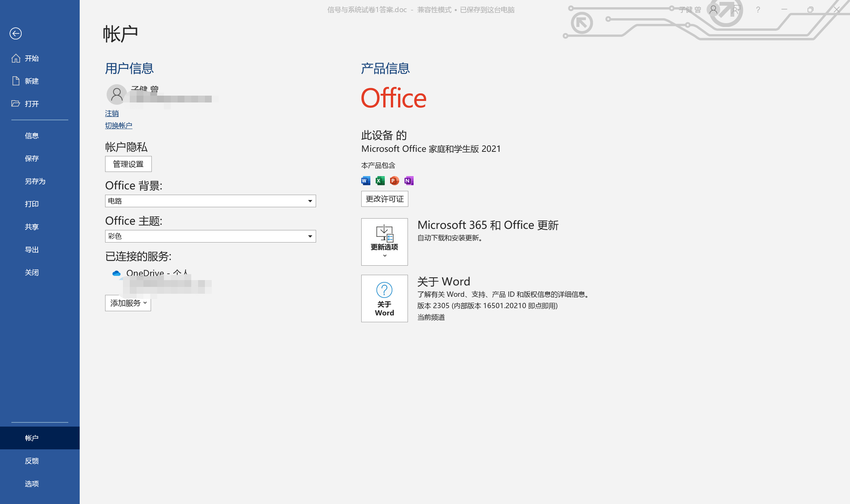Expand the Office 主题 dropdown
The height and width of the screenshot is (504, 850).
(x=310, y=236)
